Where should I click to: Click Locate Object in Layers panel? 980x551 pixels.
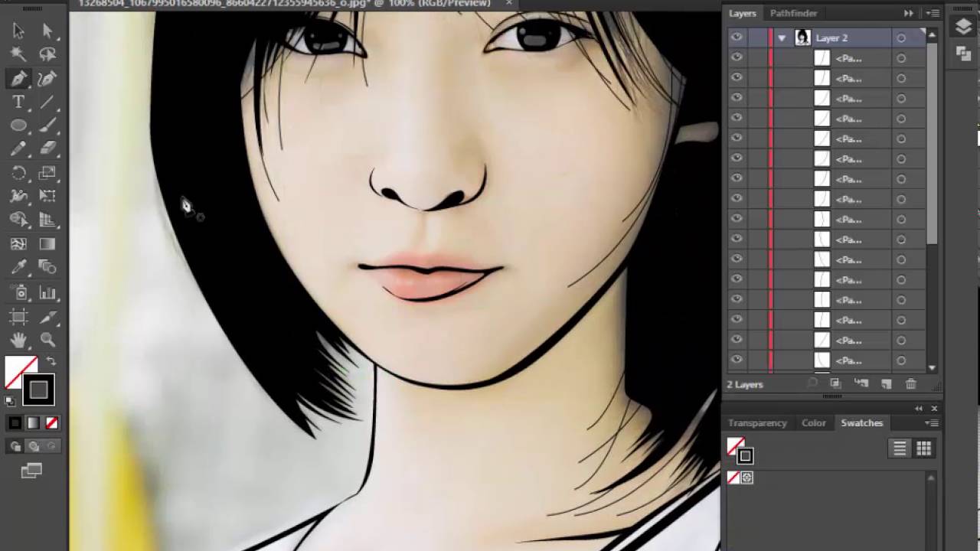click(813, 383)
